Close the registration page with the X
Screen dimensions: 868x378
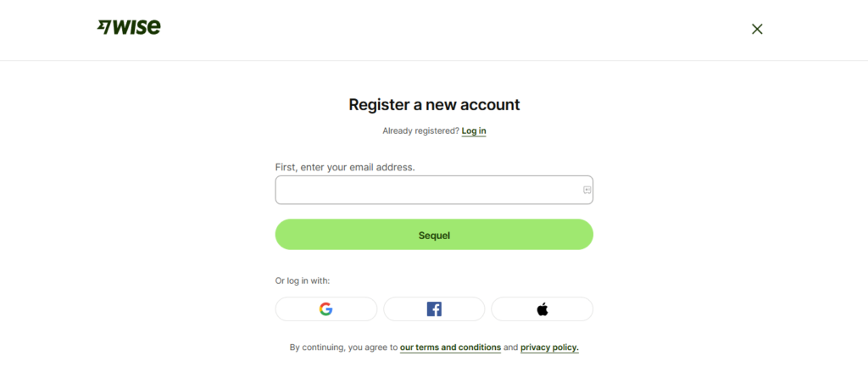click(x=757, y=29)
